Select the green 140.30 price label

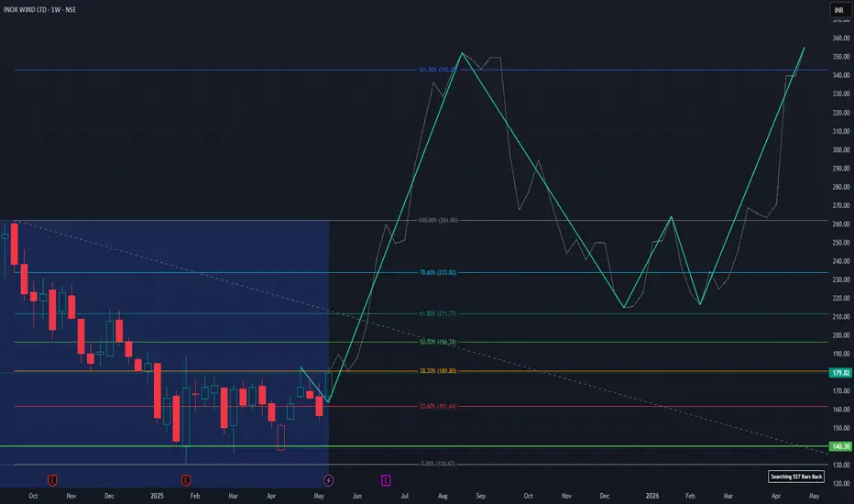[x=840, y=446]
